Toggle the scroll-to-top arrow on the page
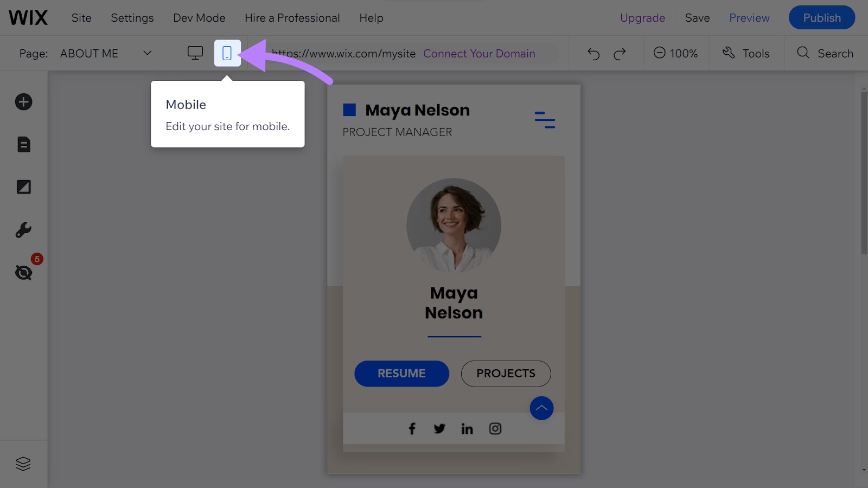 point(541,408)
